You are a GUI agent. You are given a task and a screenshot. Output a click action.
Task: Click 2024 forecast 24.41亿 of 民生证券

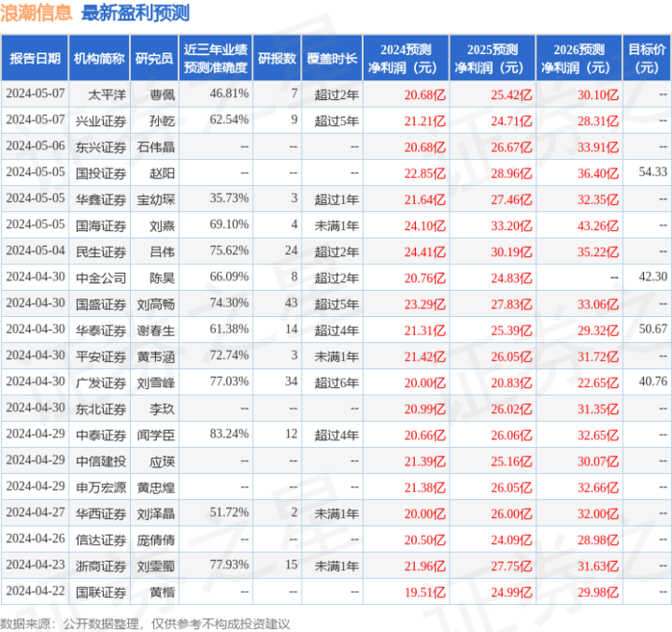(x=424, y=251)
